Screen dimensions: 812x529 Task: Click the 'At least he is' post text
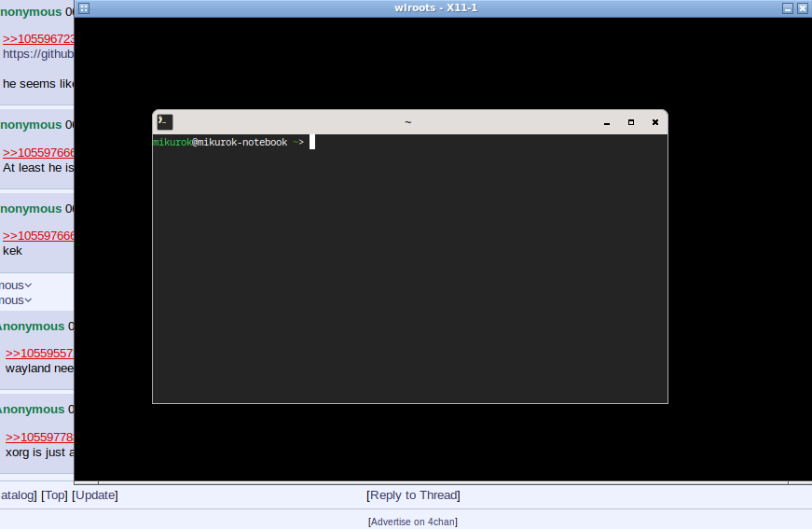coord(38,168)
